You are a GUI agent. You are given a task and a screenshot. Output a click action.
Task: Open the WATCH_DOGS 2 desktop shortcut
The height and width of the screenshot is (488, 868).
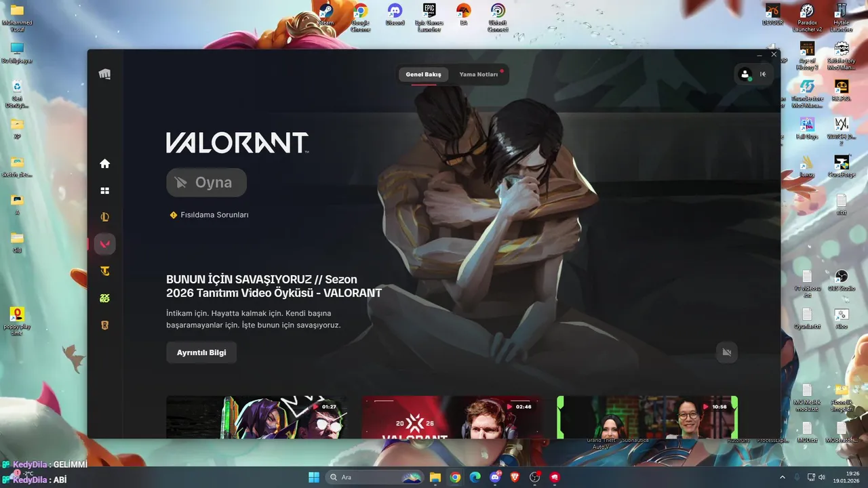[x=841, y=131]
